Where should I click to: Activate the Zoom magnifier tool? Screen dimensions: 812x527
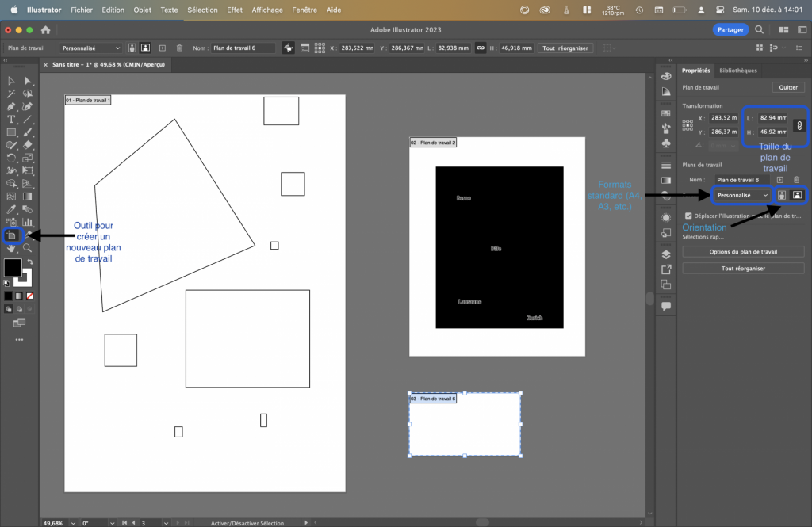[28, 248]
